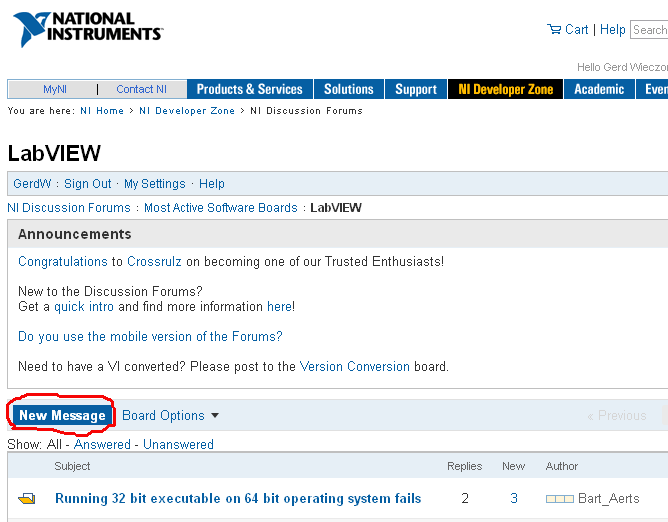Follow the 'here' information link

(x=279, y=306)
